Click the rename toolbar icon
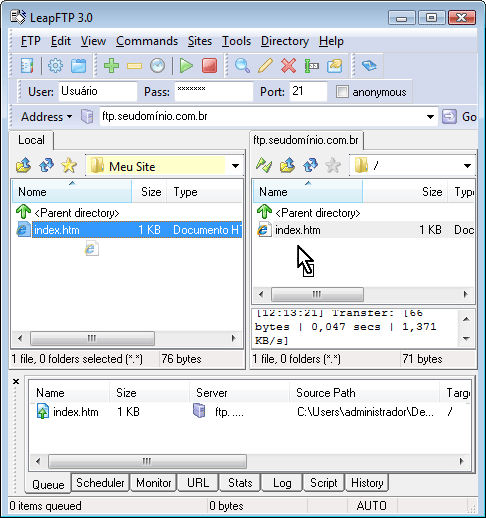Viewport: 486px width, 518px height. (x=312, y=65)
